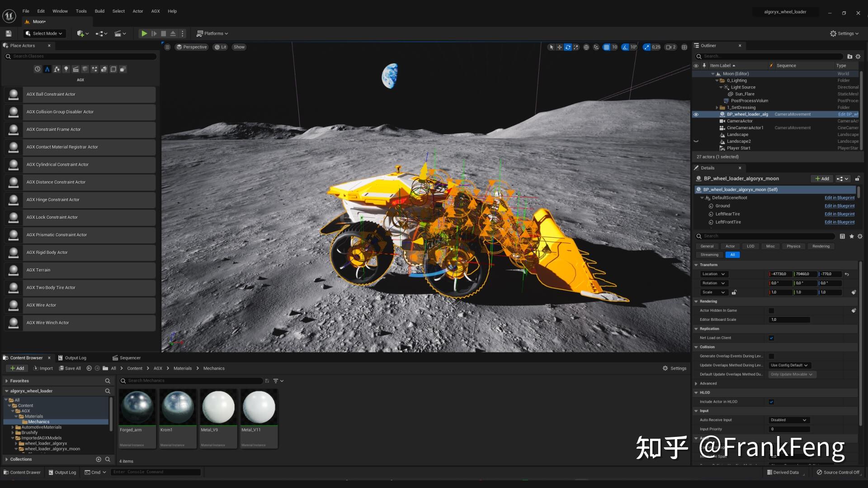This screenshot has height=488, width=868.
Task: Open the Outliner settings gear
Action: pos(858,56)
